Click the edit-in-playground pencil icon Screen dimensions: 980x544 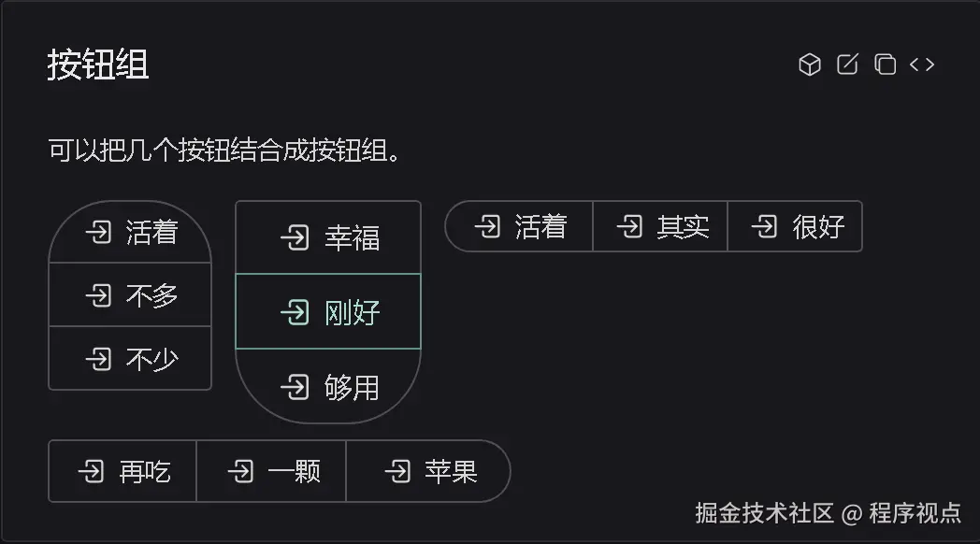(x=846, y=64)
